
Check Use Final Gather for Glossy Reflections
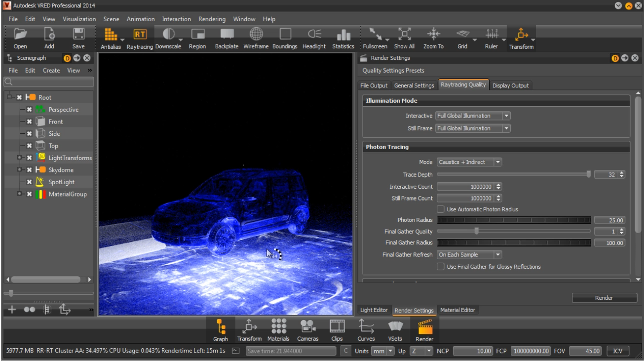point(441,267)
